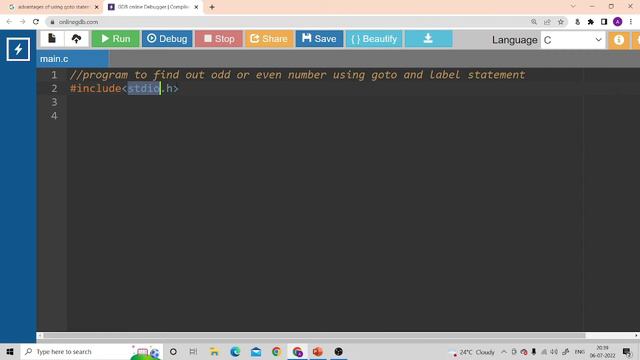Viewport: 640px width, 360px height.
Task: Open a new browser tab with plus
Action: 212,7
